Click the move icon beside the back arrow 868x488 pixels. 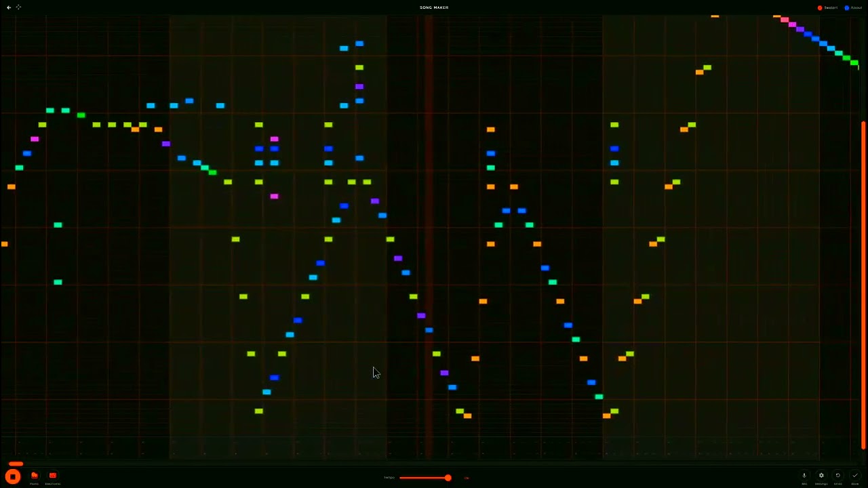click(18, 7)
